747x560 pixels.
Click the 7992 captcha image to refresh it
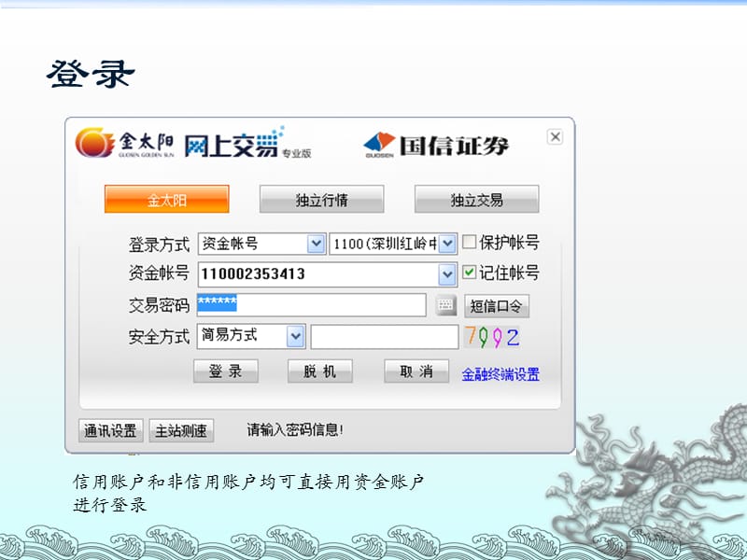click(x=492, y=337)
